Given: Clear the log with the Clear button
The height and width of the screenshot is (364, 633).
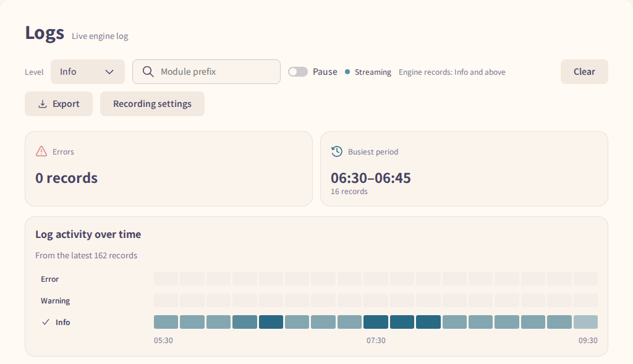Looking at the screenshot, I should click(x=584, y=72).
